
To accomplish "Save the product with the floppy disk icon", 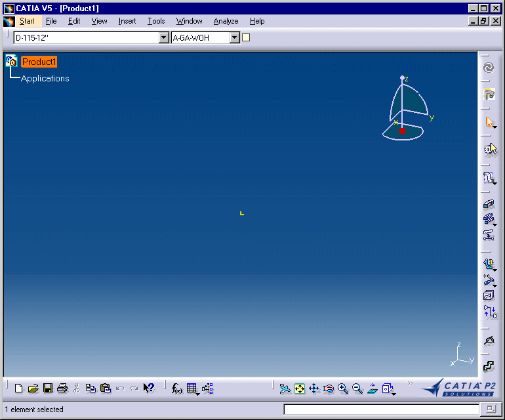I will [47, 388].
